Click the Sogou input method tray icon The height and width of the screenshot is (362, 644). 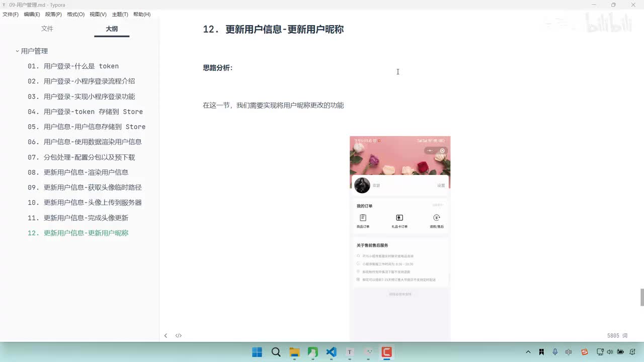[x=584, y=352]
